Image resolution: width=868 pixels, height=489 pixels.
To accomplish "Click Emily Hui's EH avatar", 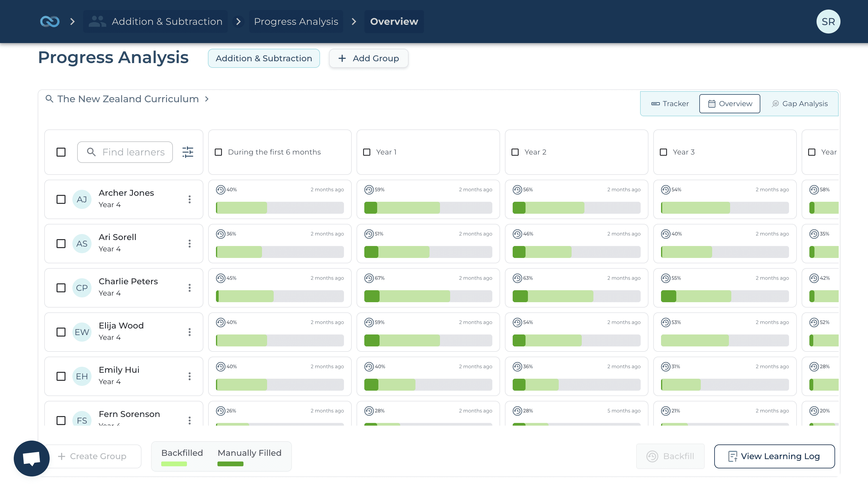I will (x=82, y=376).
